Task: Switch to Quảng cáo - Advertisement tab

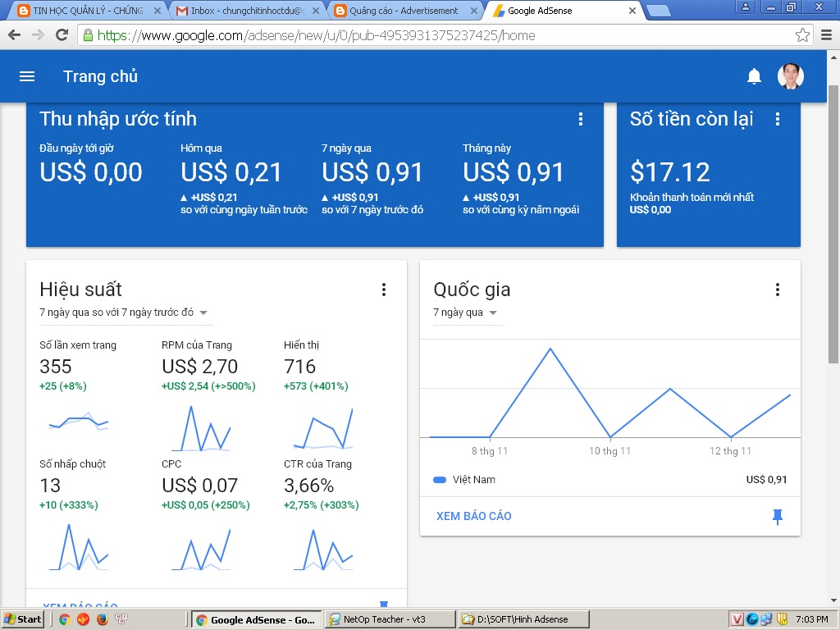Action: (x=404, y=11)
